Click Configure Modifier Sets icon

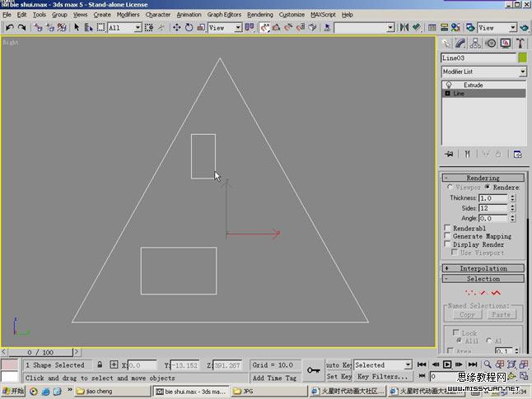pos(518,154)
